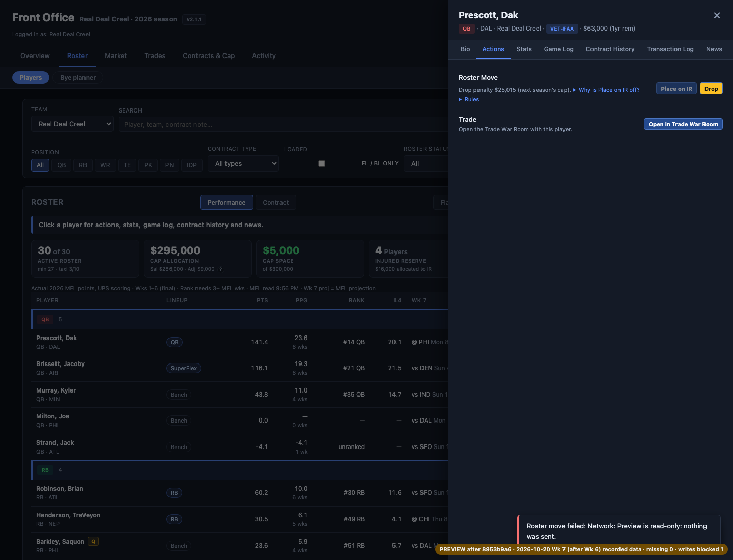733x560 pixels.
Task: Select the QB position filter chip
Action: tap(62, 165)
